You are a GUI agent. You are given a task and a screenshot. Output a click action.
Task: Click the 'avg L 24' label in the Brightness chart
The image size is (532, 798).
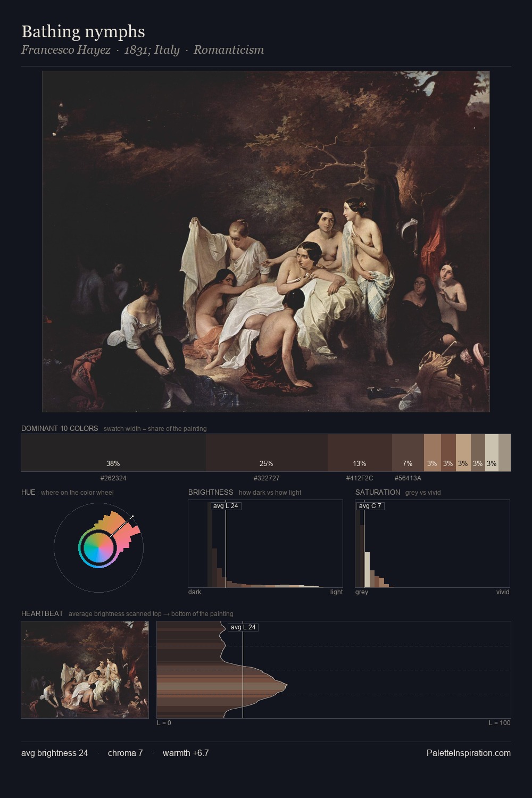coord(226,506)
